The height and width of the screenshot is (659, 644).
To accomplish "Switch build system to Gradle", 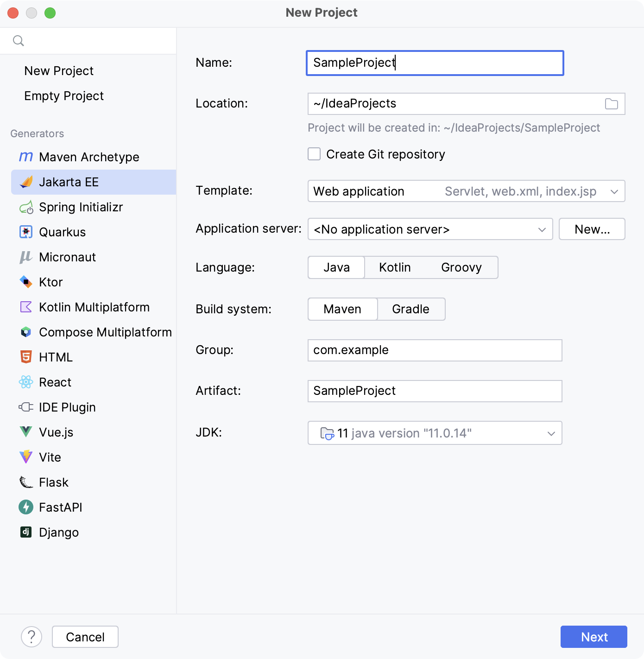I will pyautogui.click(x=410, y=309).
